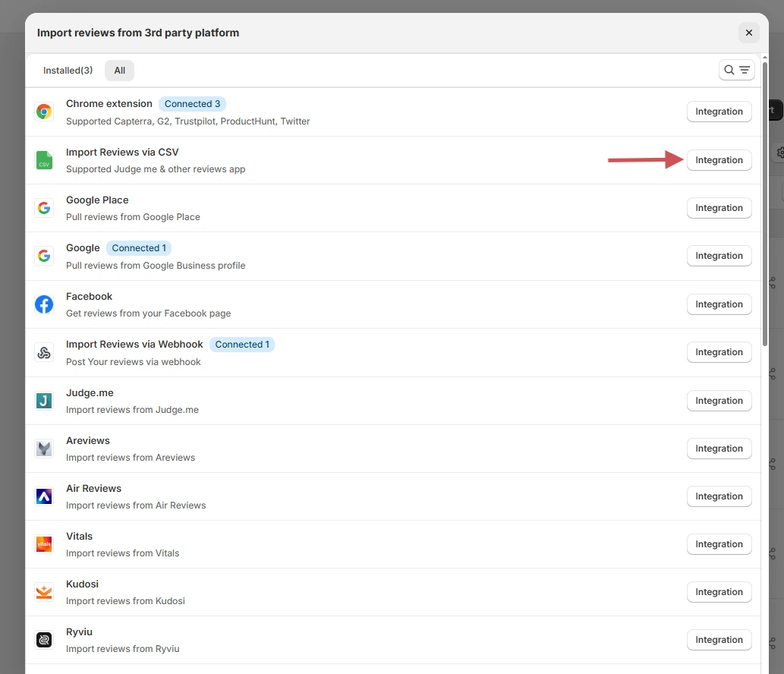Click the Areviews logo icon
784x674 pixels.
(x=44, y=449)
